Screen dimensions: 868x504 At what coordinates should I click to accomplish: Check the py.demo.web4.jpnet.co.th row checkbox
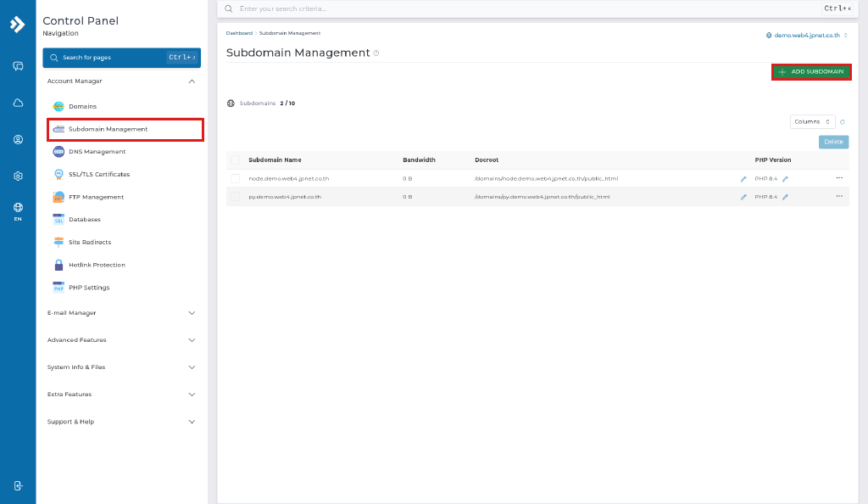point(236,197)
